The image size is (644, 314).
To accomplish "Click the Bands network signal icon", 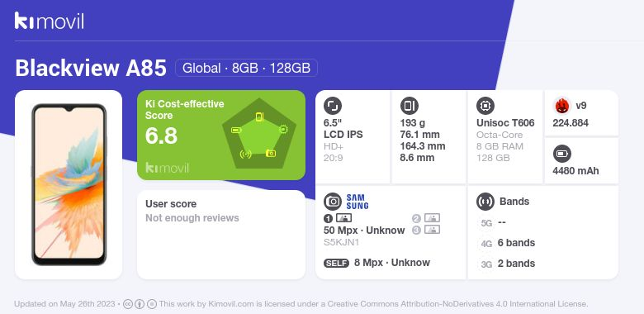I will (485, 202).
